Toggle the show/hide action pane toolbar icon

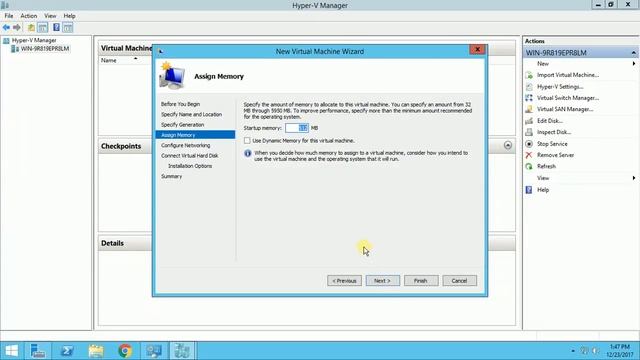(x=68, y=27)
